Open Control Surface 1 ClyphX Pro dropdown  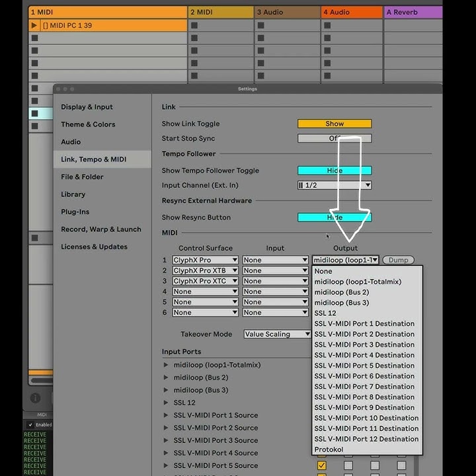pos(205,260)
